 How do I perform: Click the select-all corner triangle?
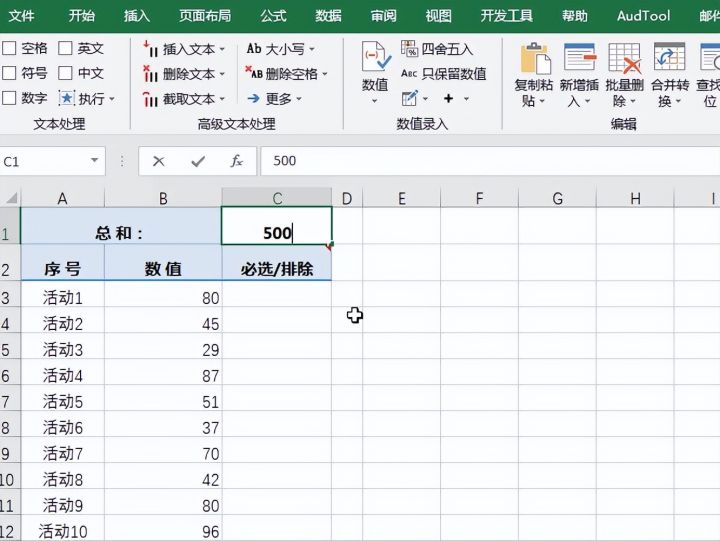11,198
